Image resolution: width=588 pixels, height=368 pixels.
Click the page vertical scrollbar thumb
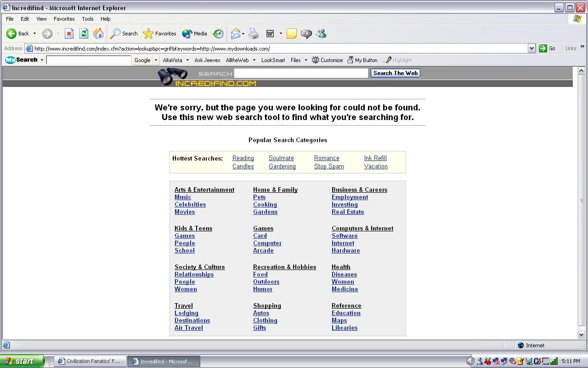tap(581, 201)
